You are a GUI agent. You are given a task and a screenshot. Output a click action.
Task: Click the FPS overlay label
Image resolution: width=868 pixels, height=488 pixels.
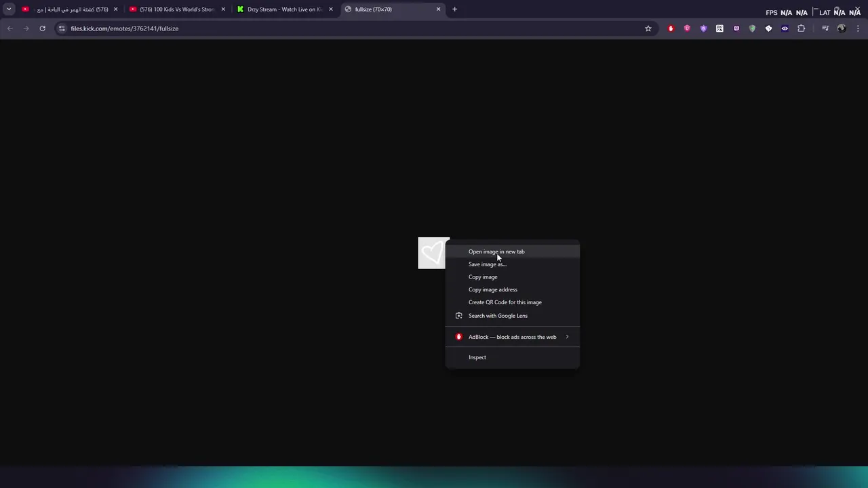(772, 13)
